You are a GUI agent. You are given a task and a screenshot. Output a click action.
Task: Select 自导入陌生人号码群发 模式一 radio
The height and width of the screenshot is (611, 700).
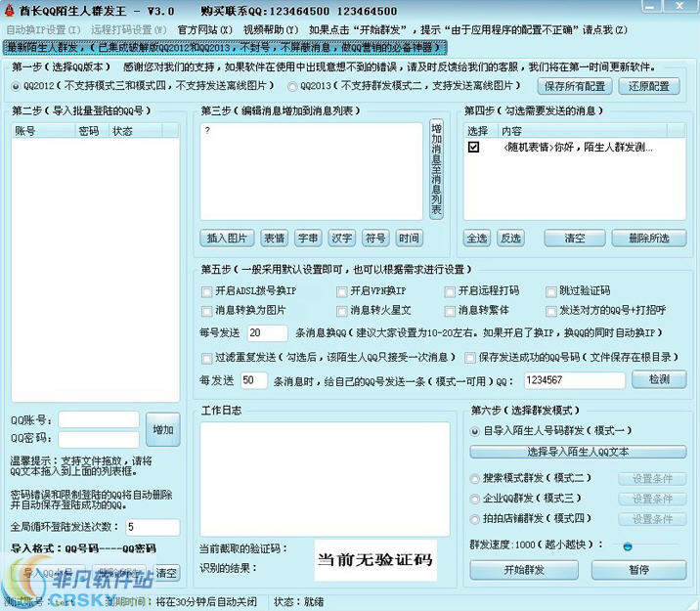(475, 431)
